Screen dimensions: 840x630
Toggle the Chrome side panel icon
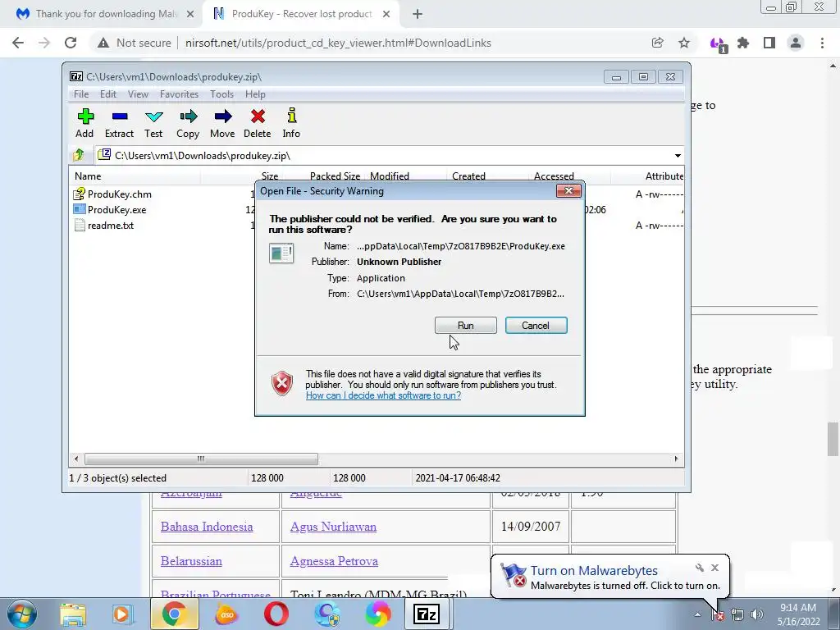point(769,43)
